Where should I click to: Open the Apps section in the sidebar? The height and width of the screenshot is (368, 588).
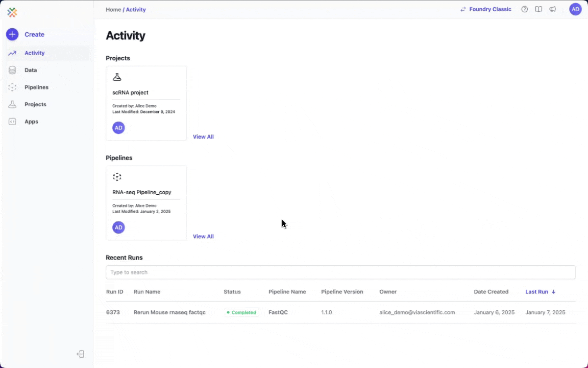[x=31, y=121]
